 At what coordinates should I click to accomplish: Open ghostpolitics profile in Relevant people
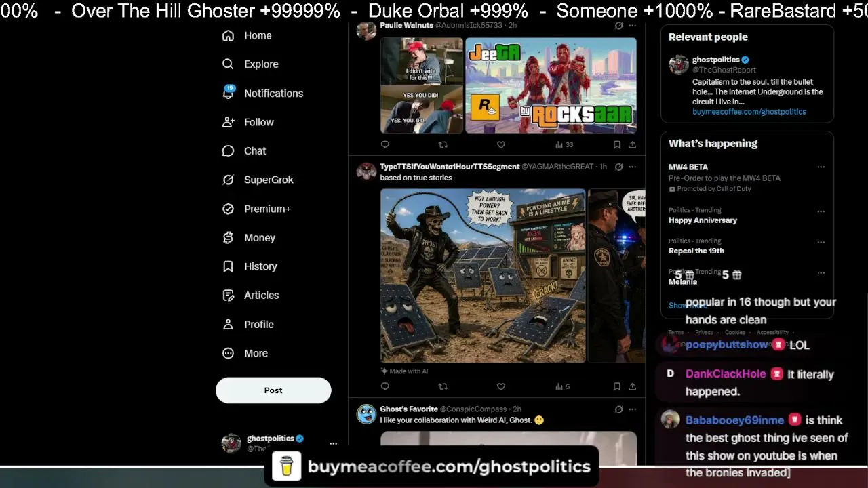715,60
